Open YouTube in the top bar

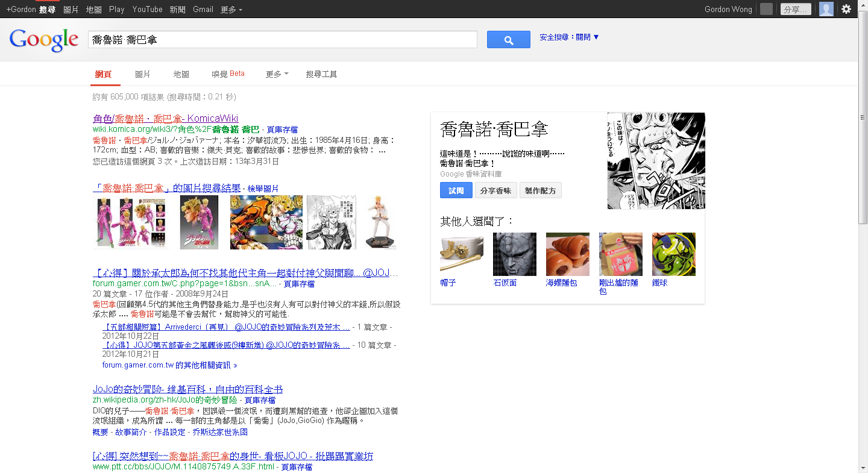(x=148, y=10)
